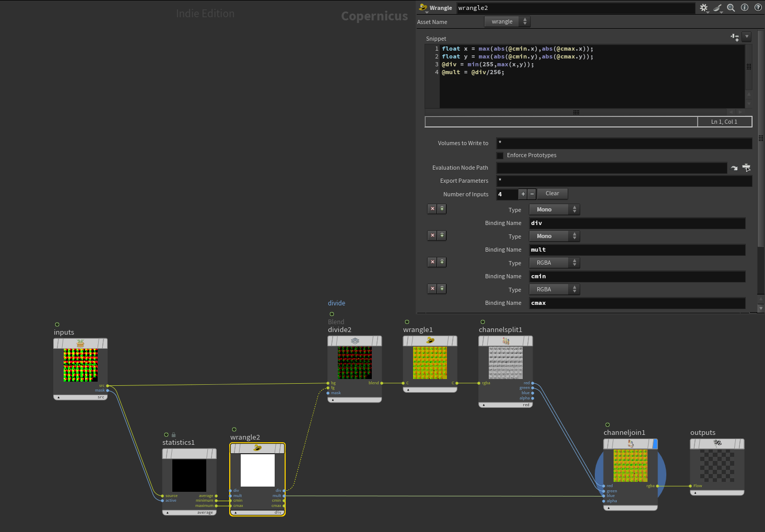765x532 pixels.
Task: Click the ladle-shaped icon beside the gear
Action: (x=717, y=8)
